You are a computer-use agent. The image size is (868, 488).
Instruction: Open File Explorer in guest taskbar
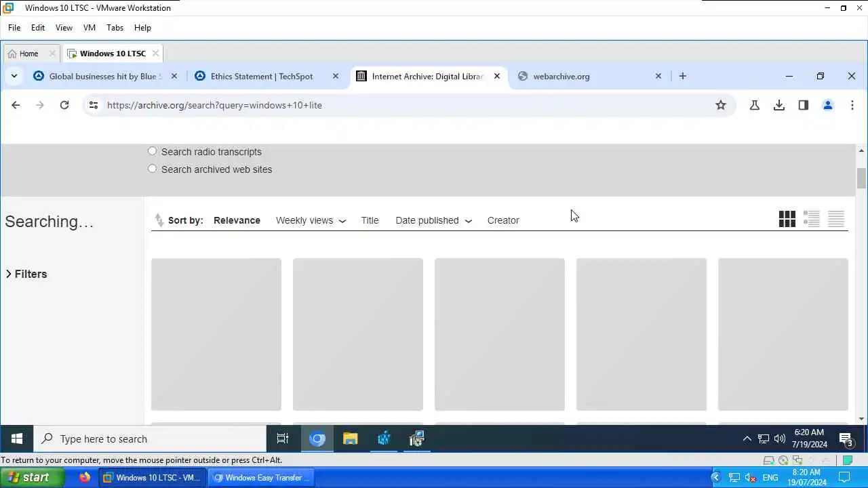pyautogui.click(x=351, y=439)
